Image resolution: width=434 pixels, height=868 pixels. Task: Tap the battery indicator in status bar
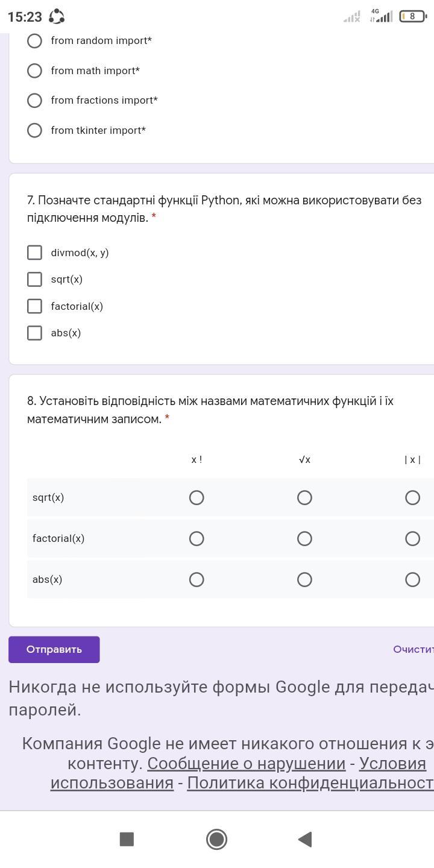(412, 16)
